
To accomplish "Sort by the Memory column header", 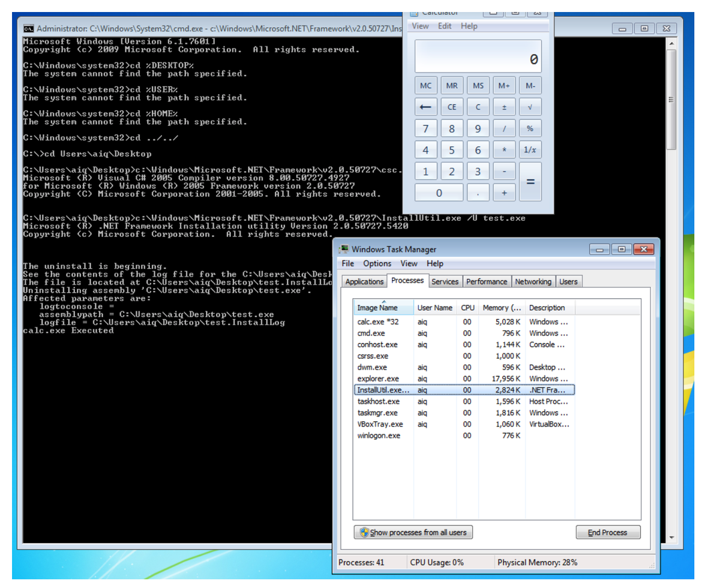I will pyautogui.click(x=502, y=308).
